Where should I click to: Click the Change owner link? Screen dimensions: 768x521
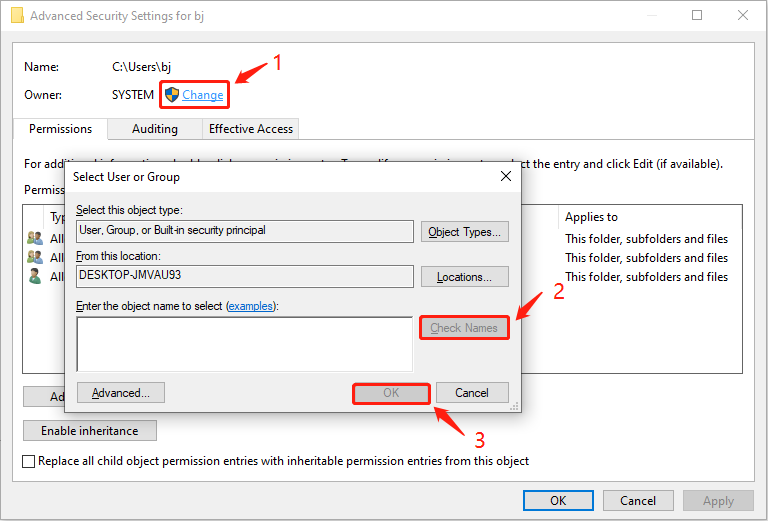(x=203, y=95)
